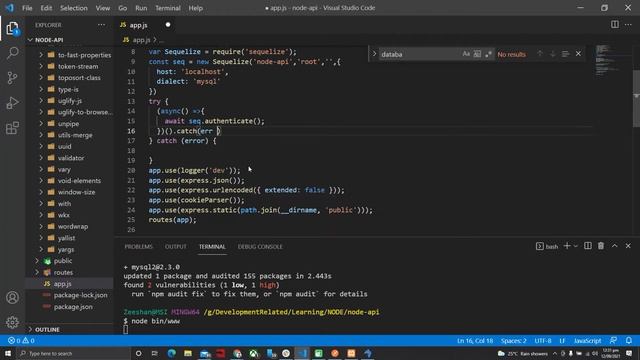
Task: Open the Windows Start button
Action: [8, 353]
